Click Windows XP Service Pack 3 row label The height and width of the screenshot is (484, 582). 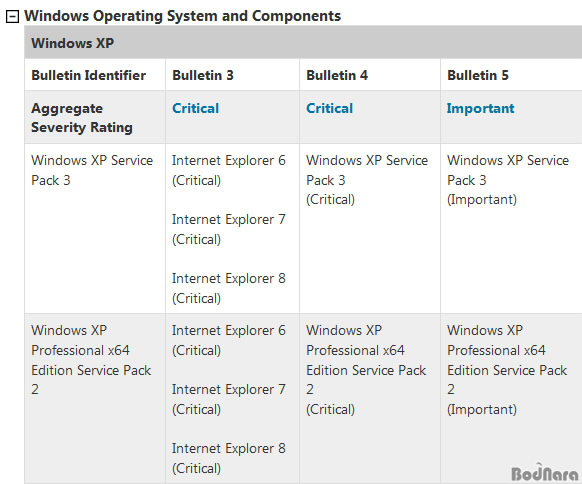(92, 170)
